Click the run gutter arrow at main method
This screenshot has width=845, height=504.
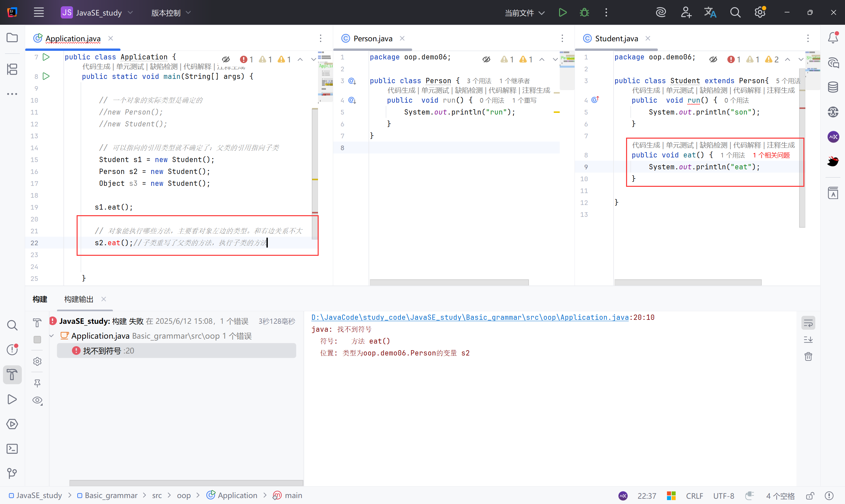[46, 77]
